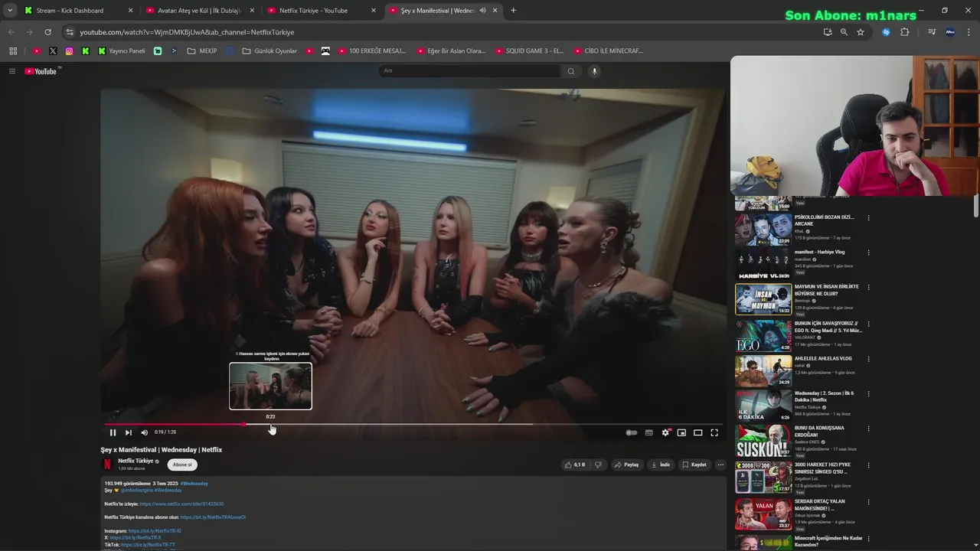Open options for BUNU DA KONUŞSANA ERDOĞAN video

click(x=868, y=429)
